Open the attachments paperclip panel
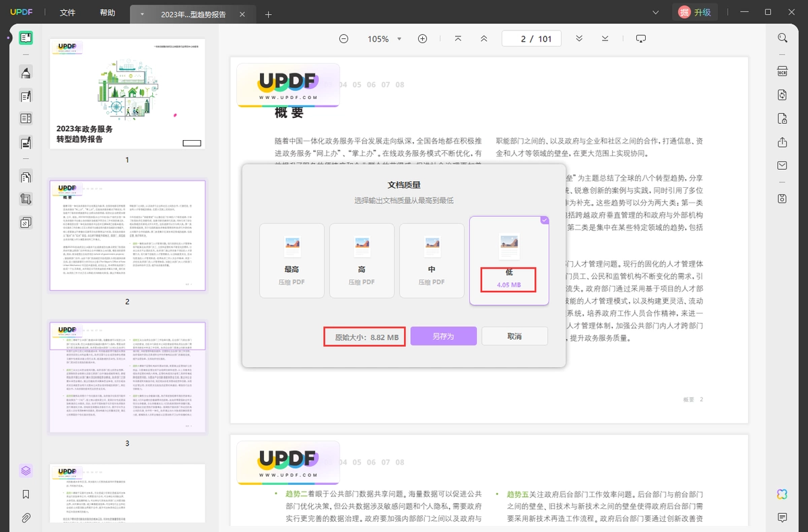The height and width of the screenshot is (532, 808). [x=26, y=518]
